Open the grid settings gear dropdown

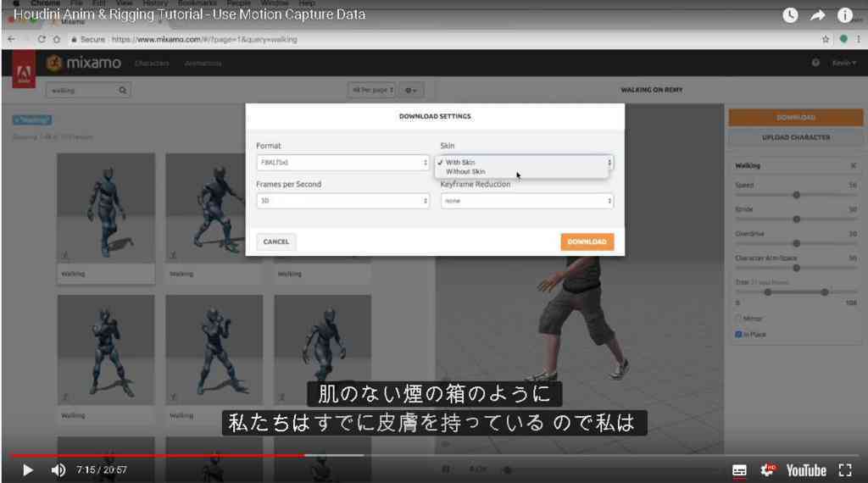411,90
